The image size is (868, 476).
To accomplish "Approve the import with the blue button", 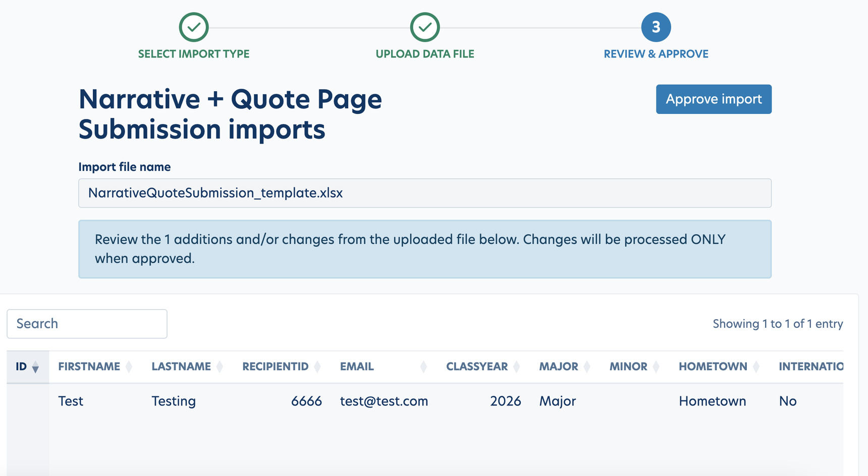I will click(x=714, y=99).
